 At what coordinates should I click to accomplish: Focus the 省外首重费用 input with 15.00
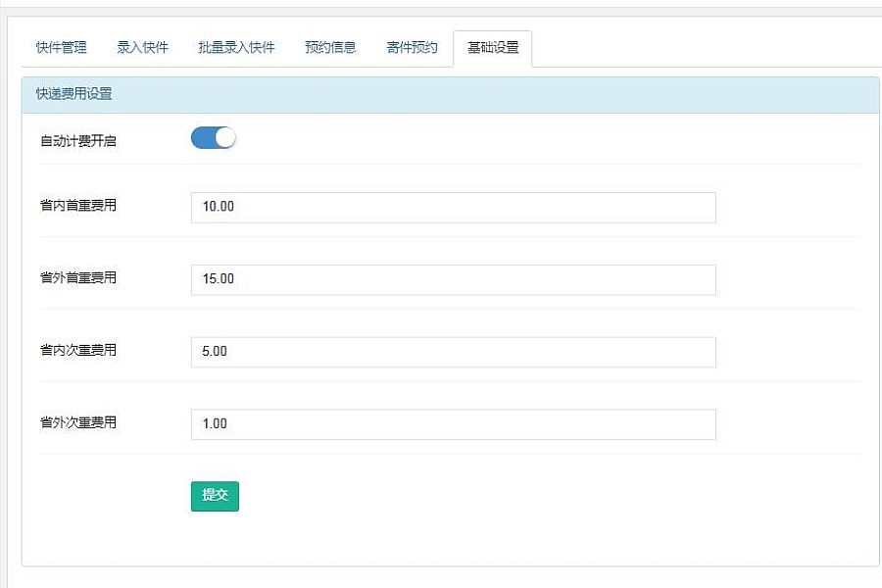(x=454, y=279)
